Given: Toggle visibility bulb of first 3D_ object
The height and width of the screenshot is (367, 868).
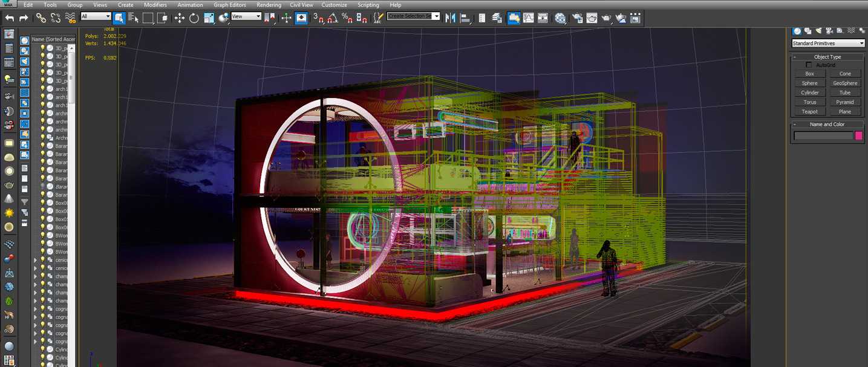Looking at the screenshot, I should (x=42, y=48).
